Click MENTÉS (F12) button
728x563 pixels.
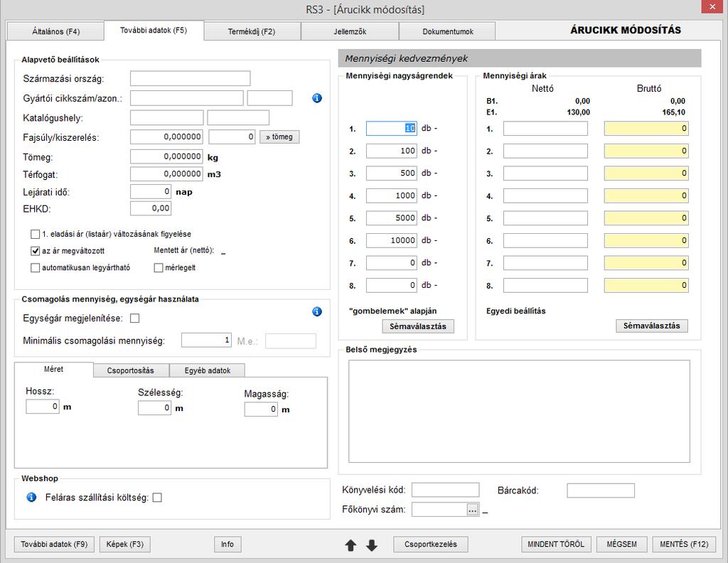(684, 544)
